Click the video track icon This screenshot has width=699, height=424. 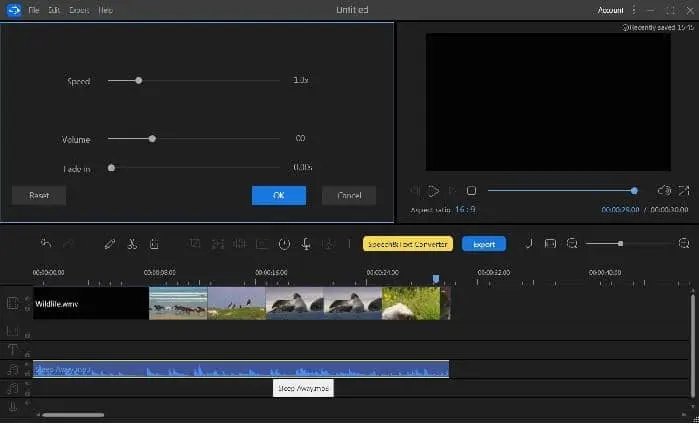click(12, 303)
